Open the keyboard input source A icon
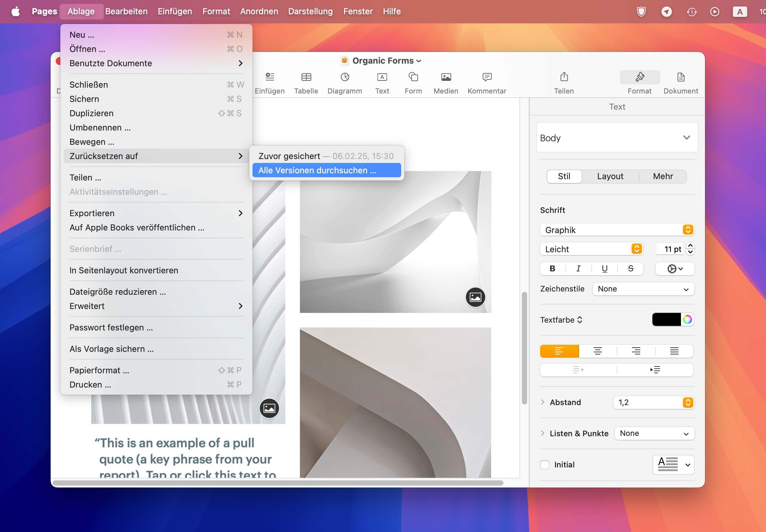 pyautogui.click(x=739, y=12)
